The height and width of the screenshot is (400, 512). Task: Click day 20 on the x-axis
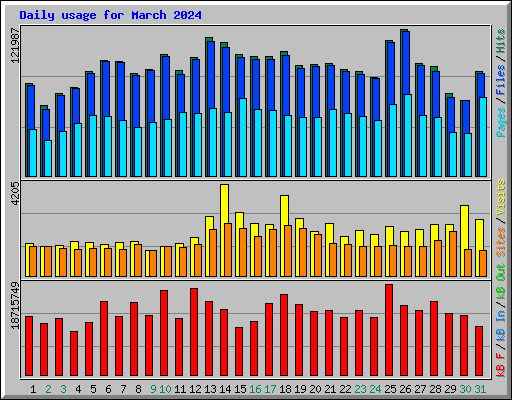pos(315,389)
